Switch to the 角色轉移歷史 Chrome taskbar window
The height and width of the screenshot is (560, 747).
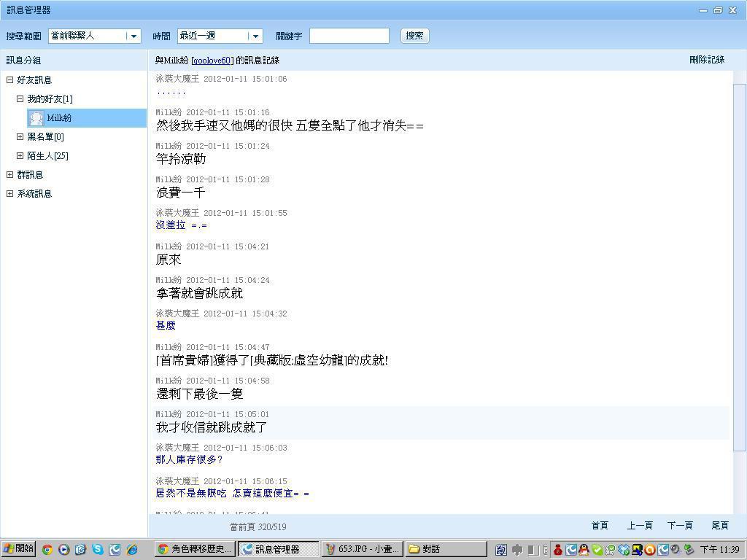tap(196, 549)
